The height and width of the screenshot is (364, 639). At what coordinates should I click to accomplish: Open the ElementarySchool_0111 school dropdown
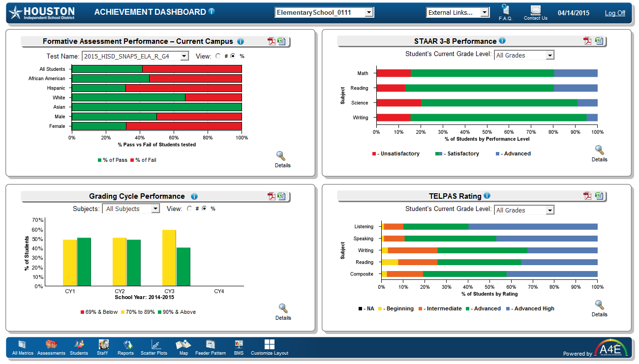click(324, 12)
